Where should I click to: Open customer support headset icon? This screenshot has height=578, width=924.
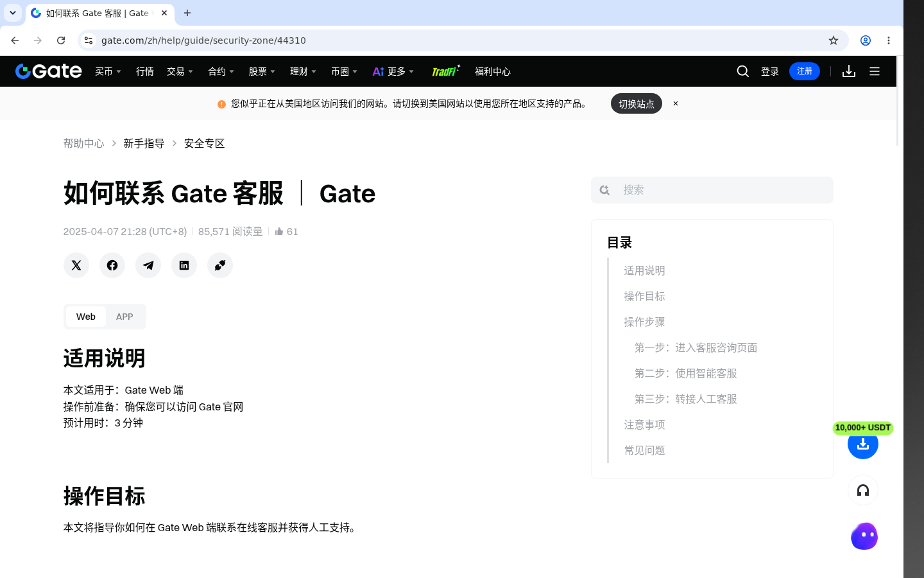[x=863, y=491]
